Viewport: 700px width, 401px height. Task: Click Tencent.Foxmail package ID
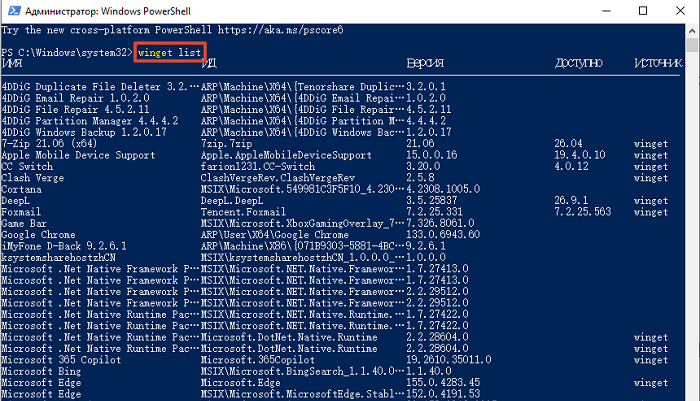tap(243, 212)
